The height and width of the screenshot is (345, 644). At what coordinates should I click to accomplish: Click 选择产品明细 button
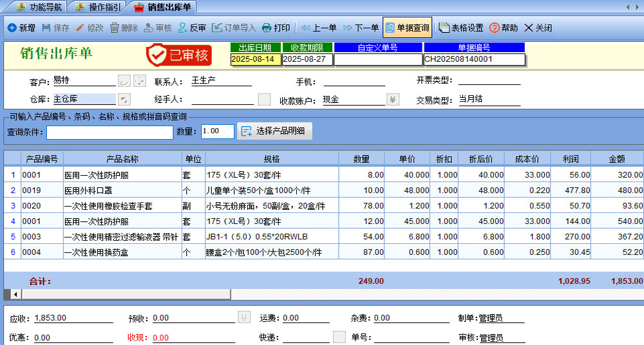[x=274, y=131]
